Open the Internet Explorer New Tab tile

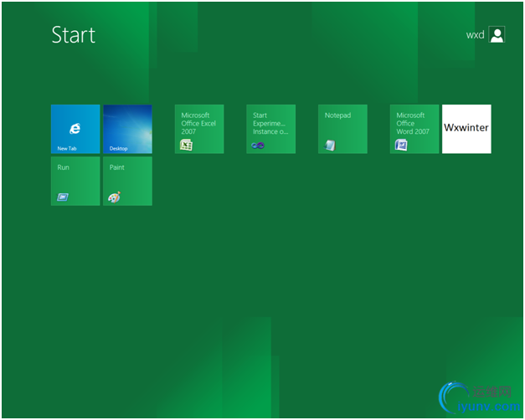coord(75,129)
